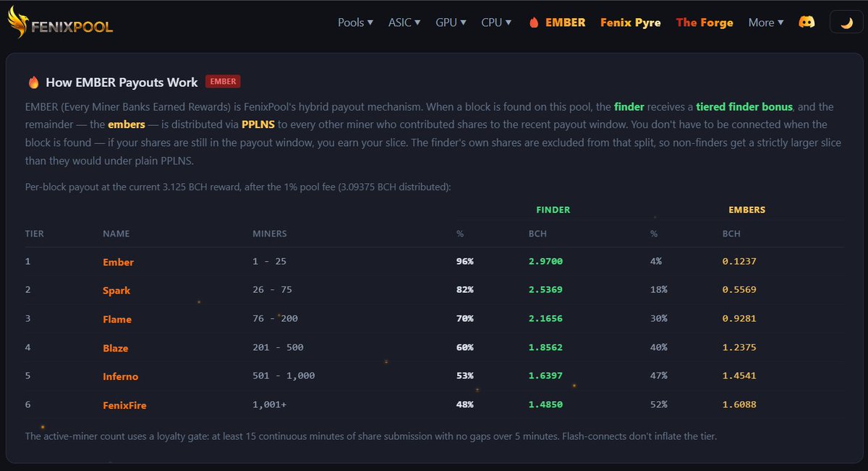Click the 1.6088 embers BCH value
Image resolution: width=868 pixels, height=471 pixels.
coord(739,404)
